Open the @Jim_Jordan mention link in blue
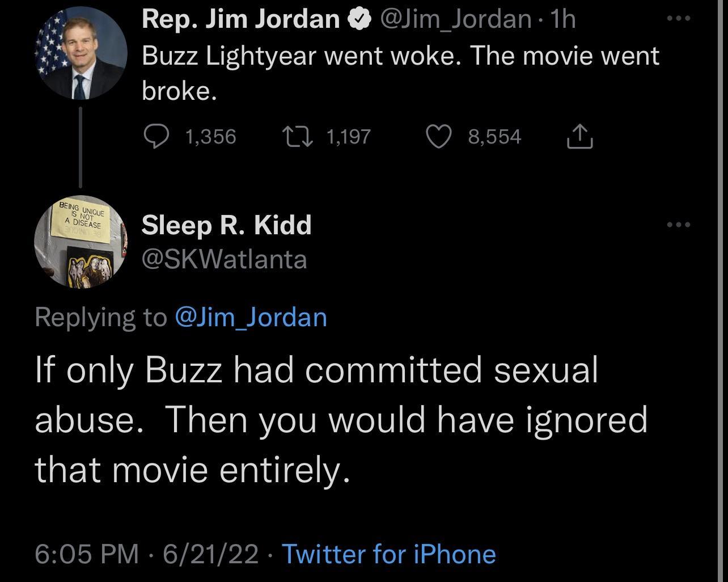This screenshot has height=582, width=728. [x=249, y=317]
